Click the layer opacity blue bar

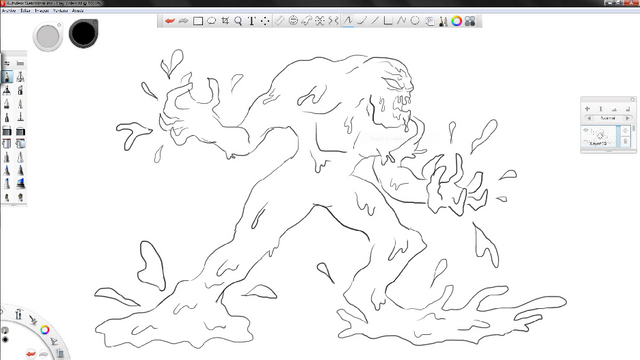click(x=618, y=136)
